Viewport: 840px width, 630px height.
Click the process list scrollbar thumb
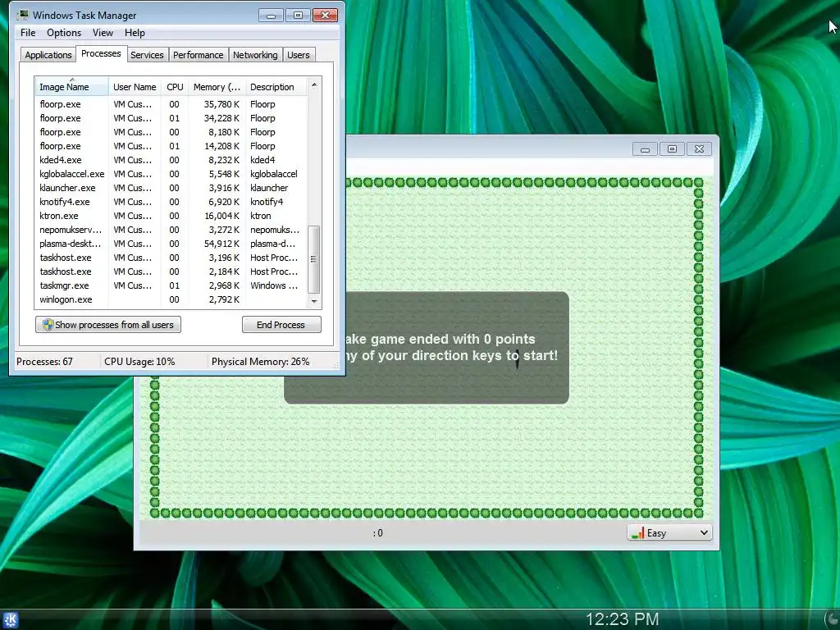pos(314,259)
